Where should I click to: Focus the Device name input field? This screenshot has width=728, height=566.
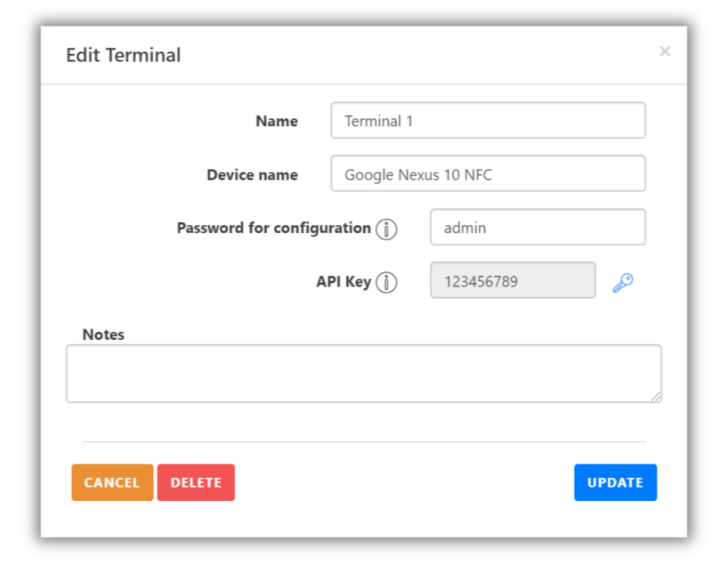click(488, 174)
